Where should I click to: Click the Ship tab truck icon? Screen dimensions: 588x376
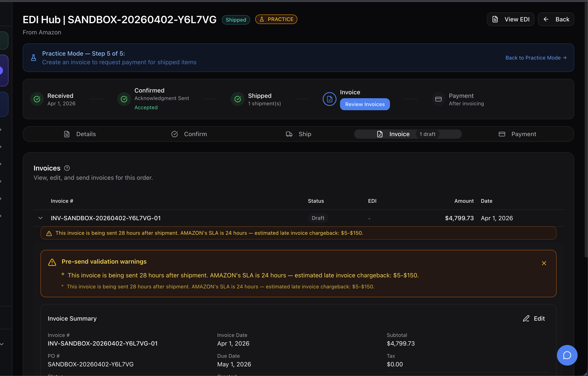pyautogui.click(x=289, y=134)
